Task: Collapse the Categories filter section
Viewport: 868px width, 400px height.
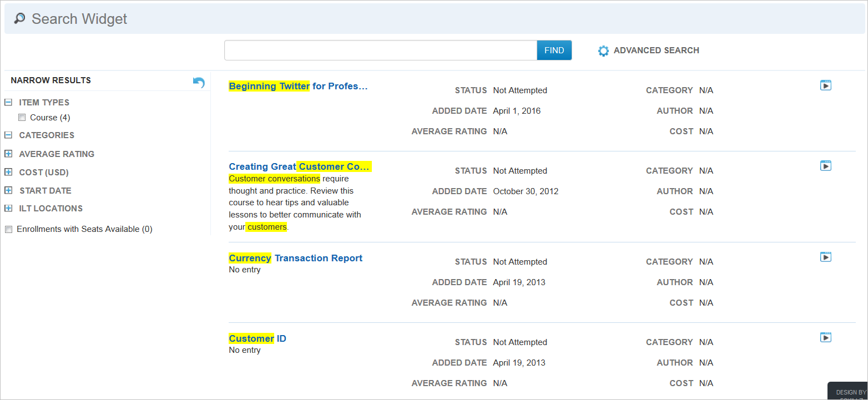Action: click(8, 135)
